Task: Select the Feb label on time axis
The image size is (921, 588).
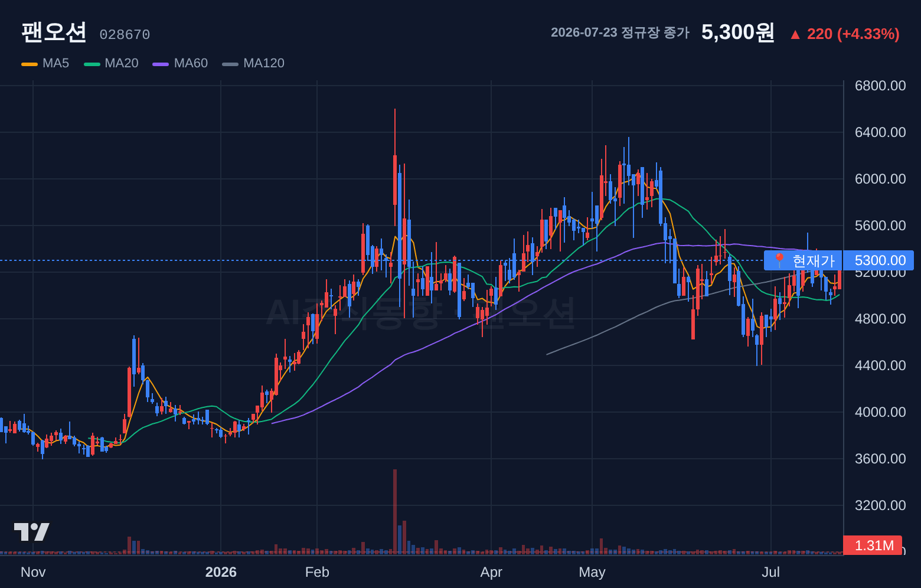Action: click(x=317, y=572)
